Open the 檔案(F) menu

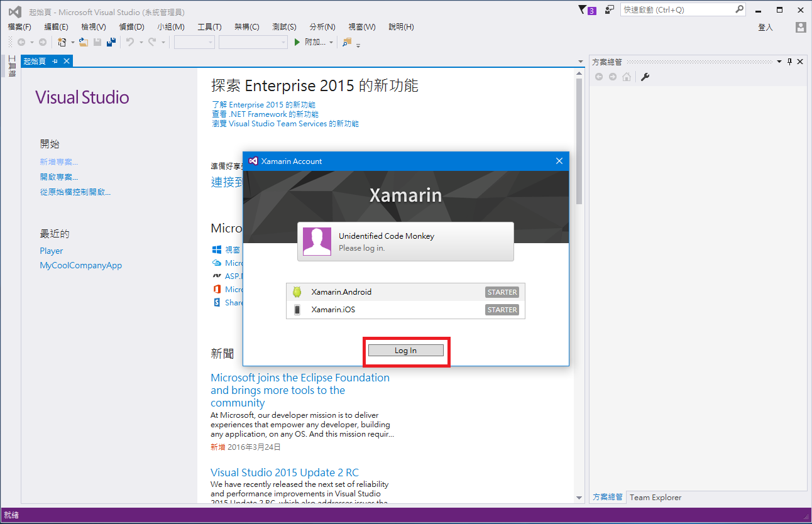tap(19, 27)
